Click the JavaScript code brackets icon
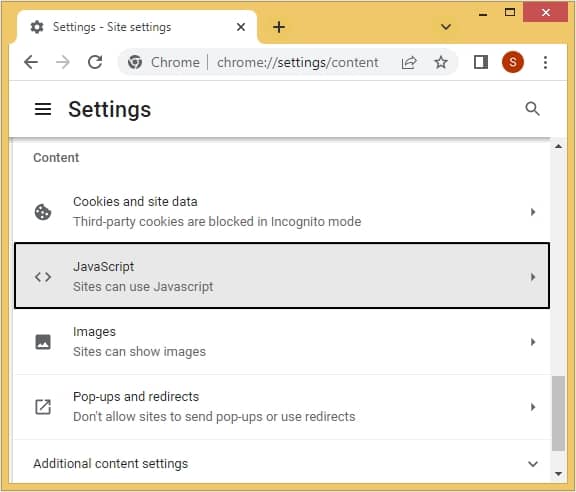 point(43,277)
